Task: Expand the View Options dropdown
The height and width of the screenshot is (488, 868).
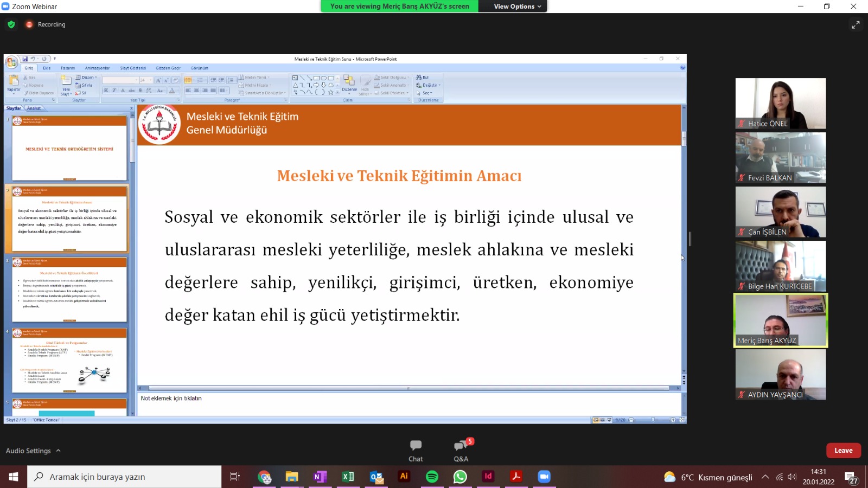Action: tap(517, 7)
